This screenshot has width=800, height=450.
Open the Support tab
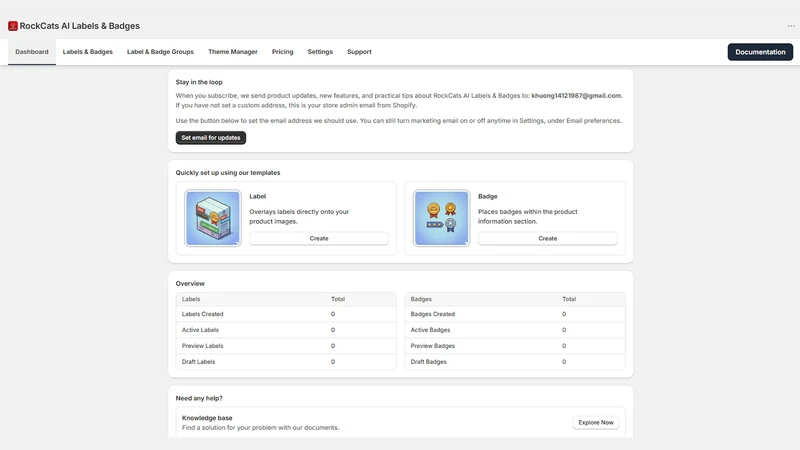click(x=359, y=52)
